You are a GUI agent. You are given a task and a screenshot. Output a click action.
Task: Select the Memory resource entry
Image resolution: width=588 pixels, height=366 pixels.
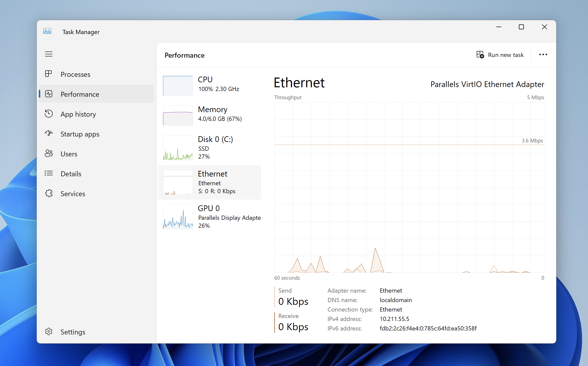click(210, 114)
